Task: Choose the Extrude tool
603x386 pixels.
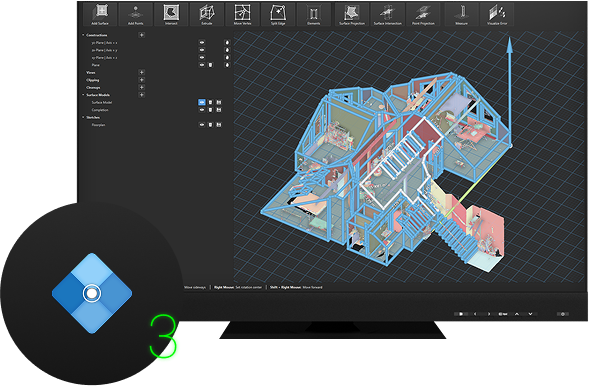Action: (x=207, y=15)
